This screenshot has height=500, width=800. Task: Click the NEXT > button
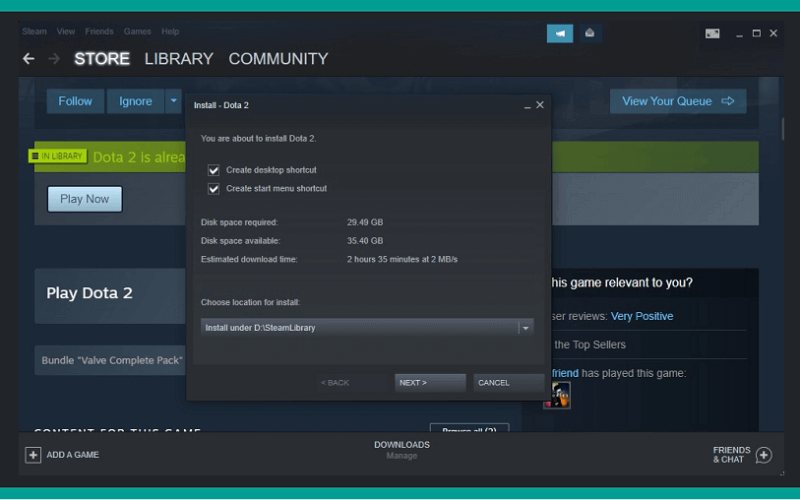[430, 383]
